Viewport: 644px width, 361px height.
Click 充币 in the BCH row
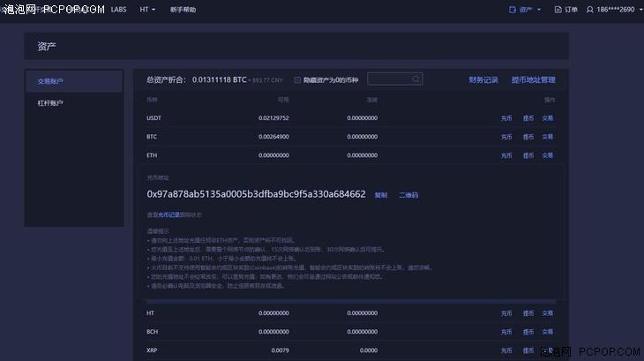pos(506,331)
